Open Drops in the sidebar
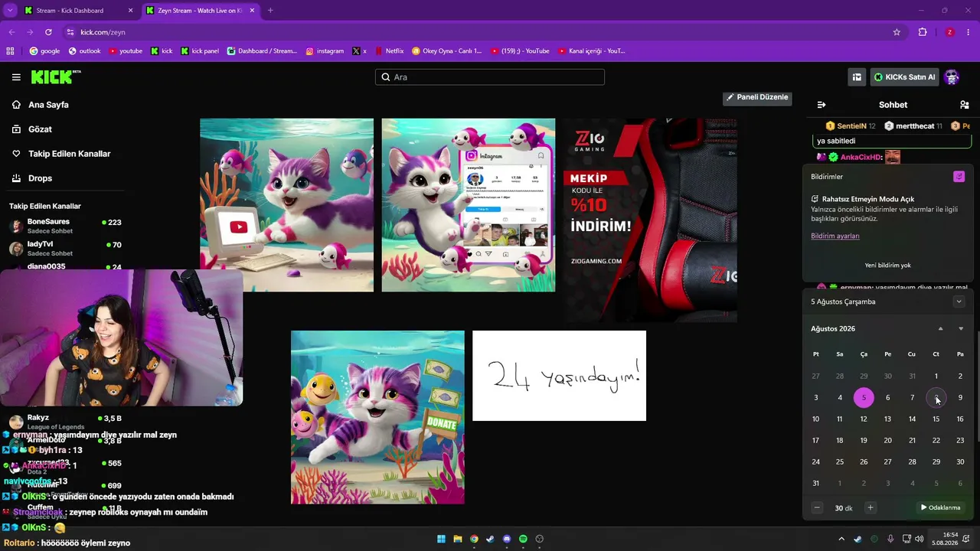Viewport: 980px width, 551px height. pyautogui.click(x=40, y=178)
